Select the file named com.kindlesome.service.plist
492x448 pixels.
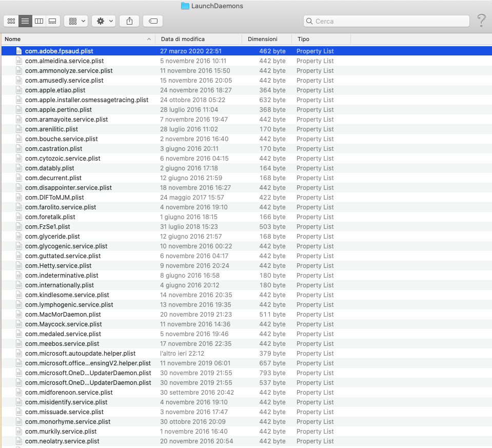(67, 295)
